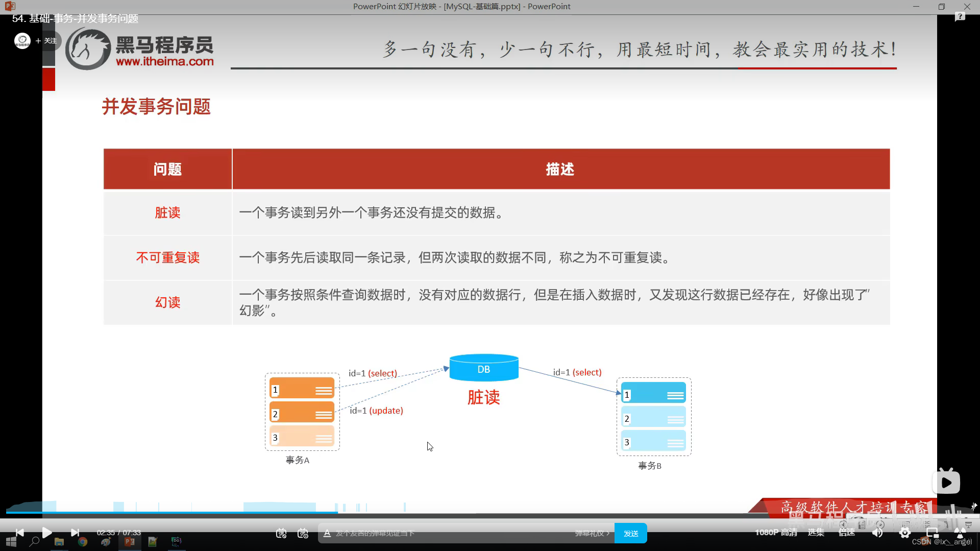Image resolution: width=980 pixels, height=551 pixels.
Task: Open the 倍速 playback speed menu
Action: pos(847,533)
